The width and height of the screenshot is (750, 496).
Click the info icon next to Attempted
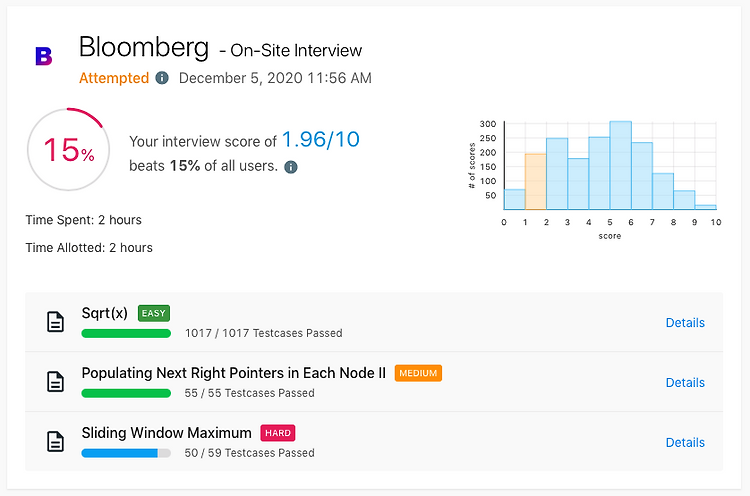(162, 77)
